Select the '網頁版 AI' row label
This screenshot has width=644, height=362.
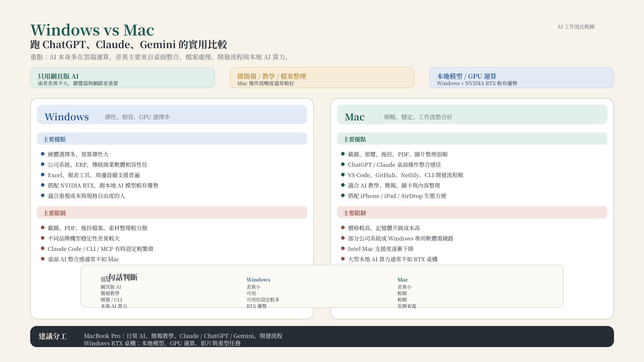pos(111,287)
